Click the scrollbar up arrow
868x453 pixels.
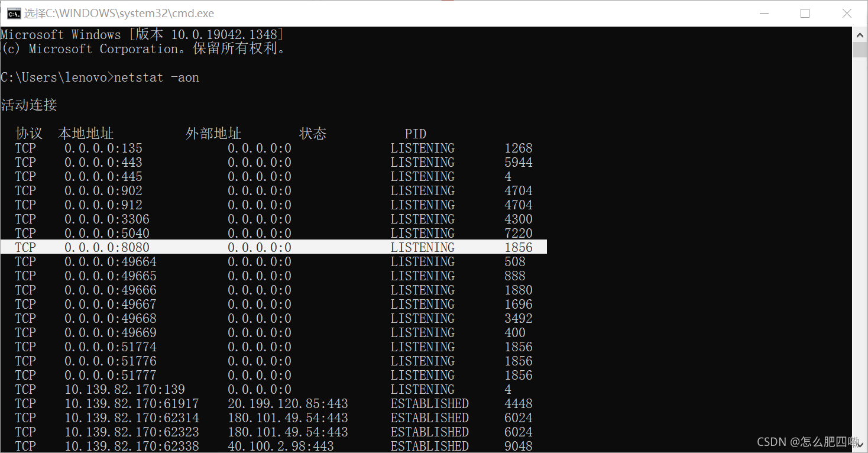click(860, 34)
